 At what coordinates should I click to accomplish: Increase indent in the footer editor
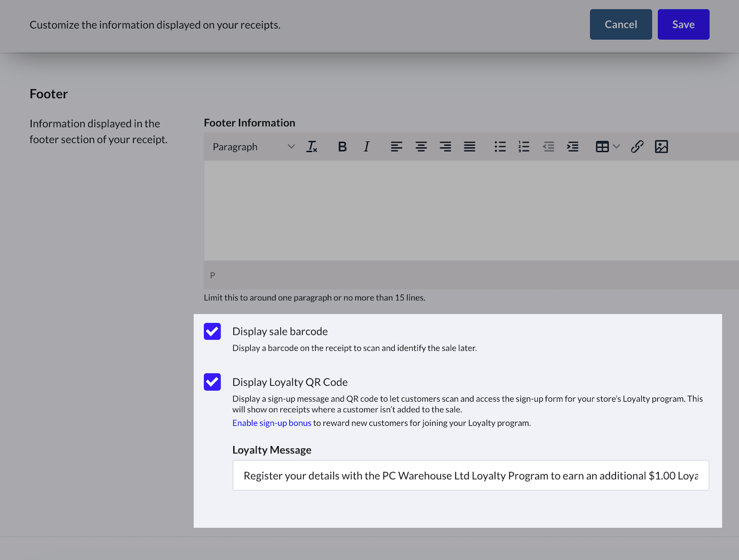coord(573,147)
